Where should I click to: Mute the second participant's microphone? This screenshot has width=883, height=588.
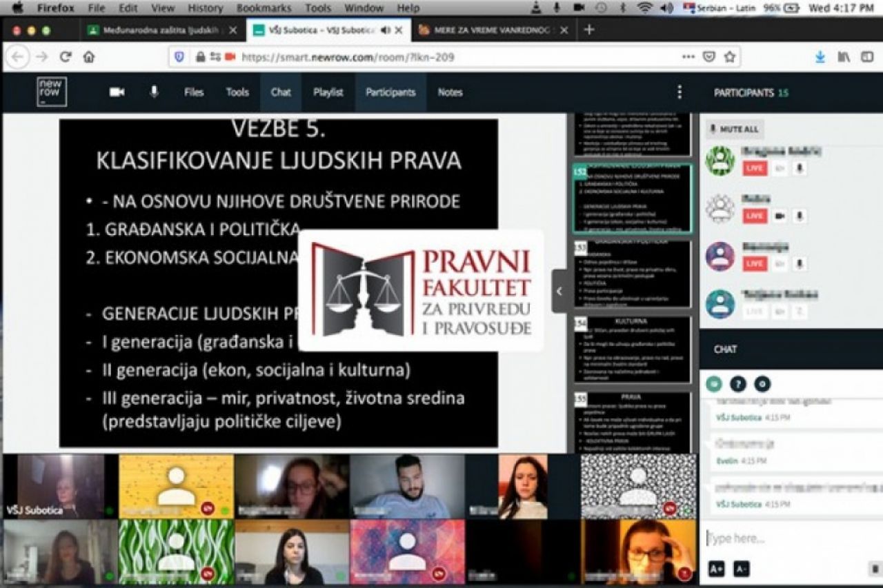coord(799,216)
